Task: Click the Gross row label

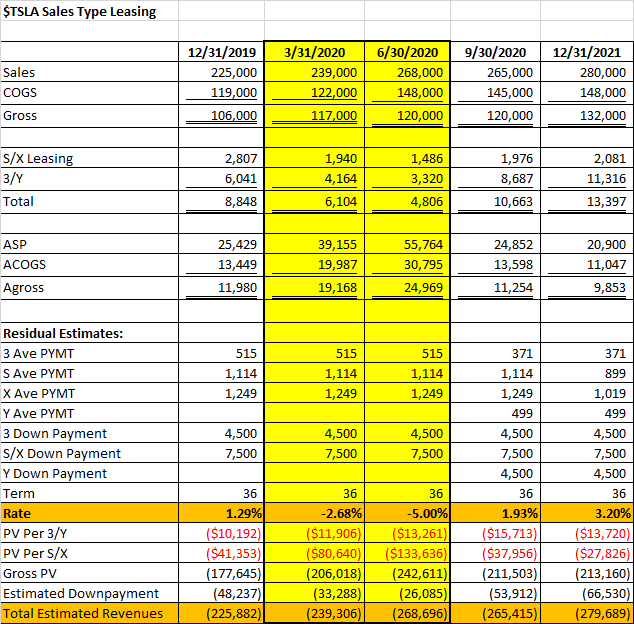Action: tap(20, 116)
